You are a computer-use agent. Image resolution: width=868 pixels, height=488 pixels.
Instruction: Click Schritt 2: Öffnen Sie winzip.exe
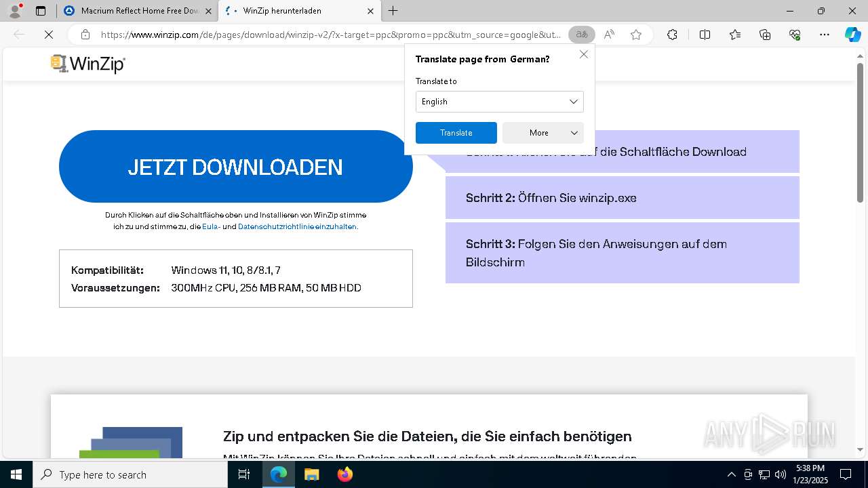pos(623,198)
